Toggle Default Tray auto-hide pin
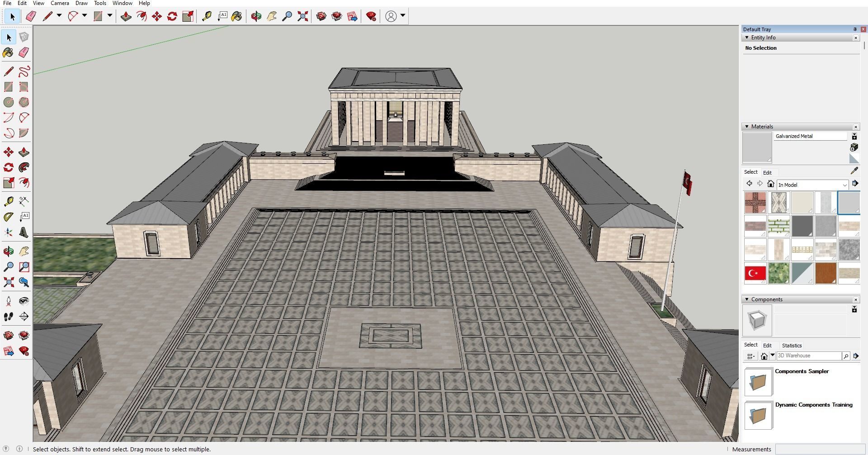The width and height of the screenshot is (868, 455). [x=855, y=29]
